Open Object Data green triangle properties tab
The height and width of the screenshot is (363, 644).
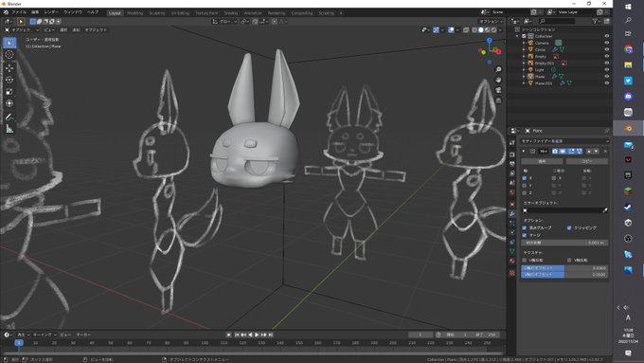pos(512,251)
